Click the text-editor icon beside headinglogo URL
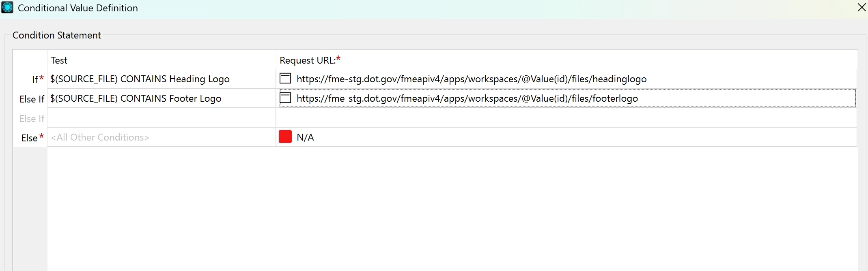Image resolution: width=868 pixels, height=271 pixels. pyautogui.click(x=285, y=78)
